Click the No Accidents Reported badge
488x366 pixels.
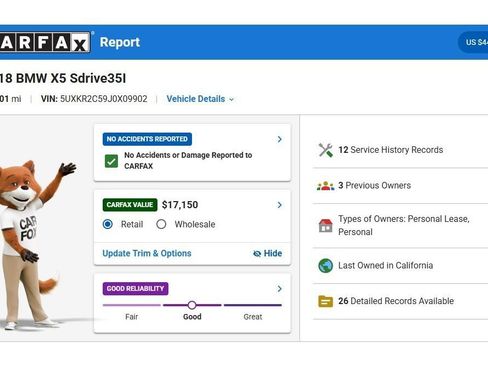pos(147,139)
